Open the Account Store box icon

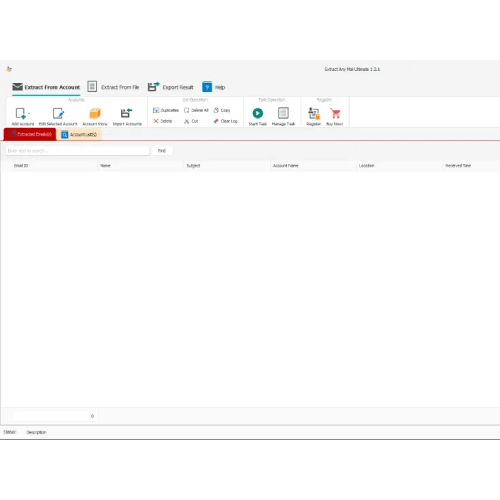tap(95, 113)
